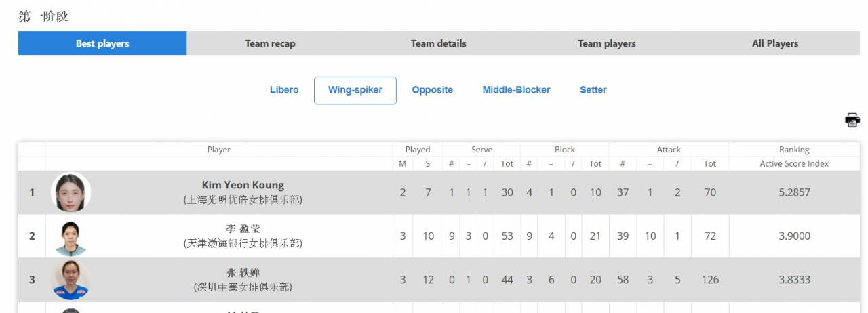The width and height of the screenshot is (868, 313).
Task: Switch to the Team recap tab
Action: pos(271,43)
